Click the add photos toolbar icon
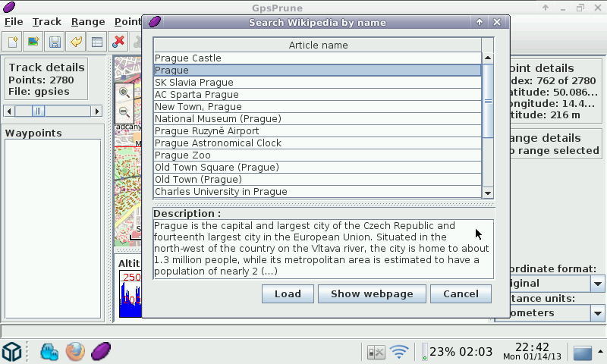Image resolution: width=607 pixels, height=364 pixels. [33, 42]
